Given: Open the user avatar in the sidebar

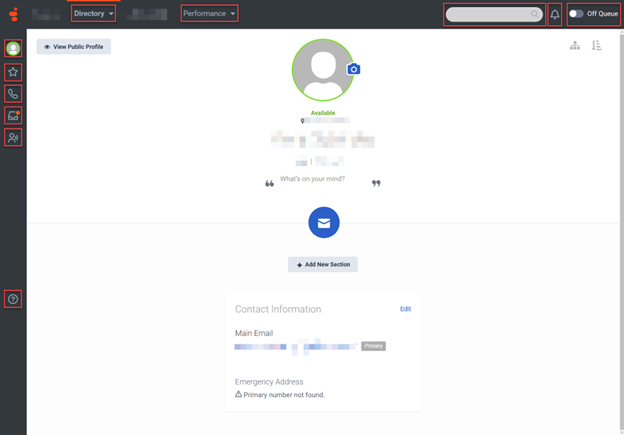Looking at the screenshot, I should (x=13, y=48).
